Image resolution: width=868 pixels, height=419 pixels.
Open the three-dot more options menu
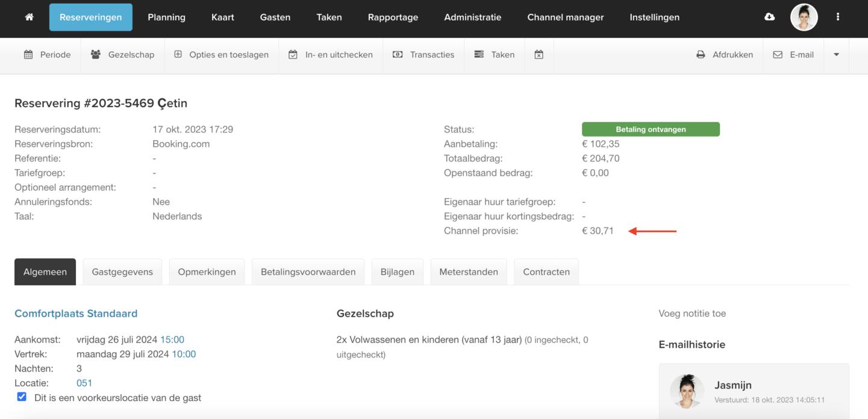click(837, 17)
